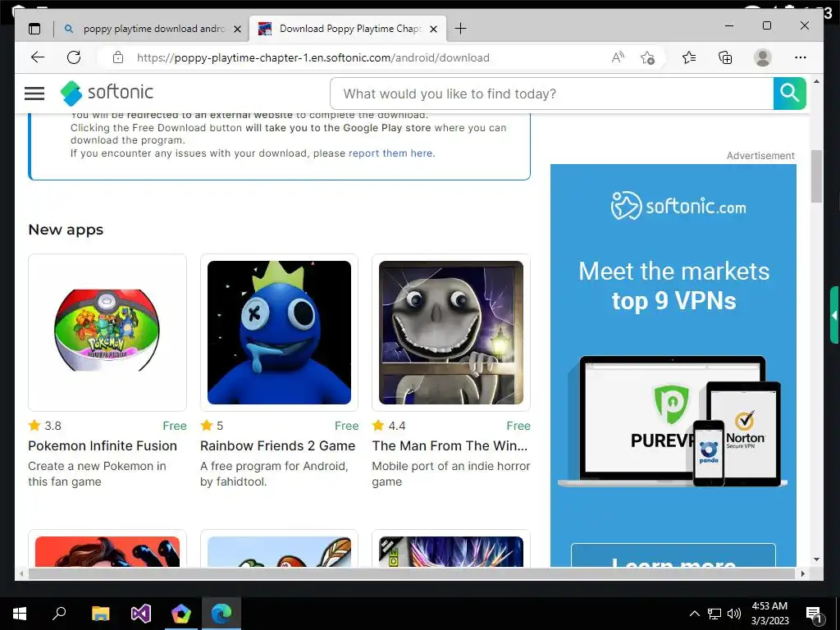Screen dimensions: 840x630
Task: Open volume control tray icon
Action: point(734,614)
